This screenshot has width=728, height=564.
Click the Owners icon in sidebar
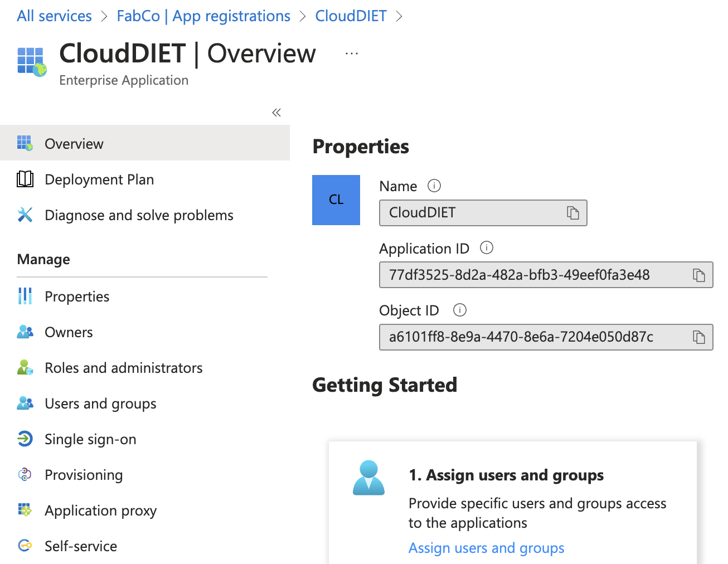point(25,332)
